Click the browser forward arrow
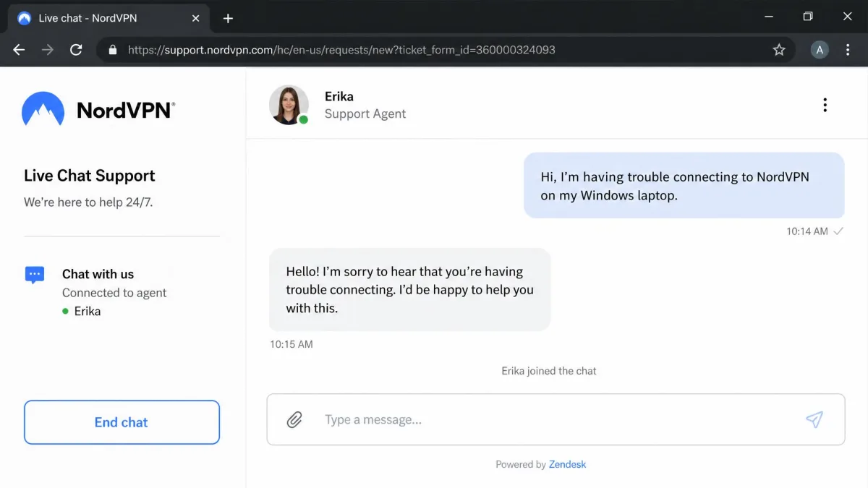The image size is (868, 488). click(x=48, y=50)
